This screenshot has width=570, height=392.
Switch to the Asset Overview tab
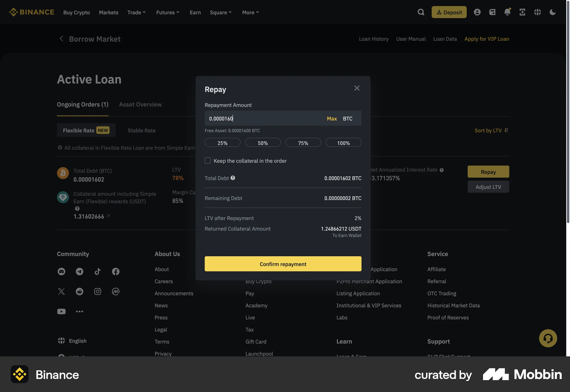[x=140, y=104]
